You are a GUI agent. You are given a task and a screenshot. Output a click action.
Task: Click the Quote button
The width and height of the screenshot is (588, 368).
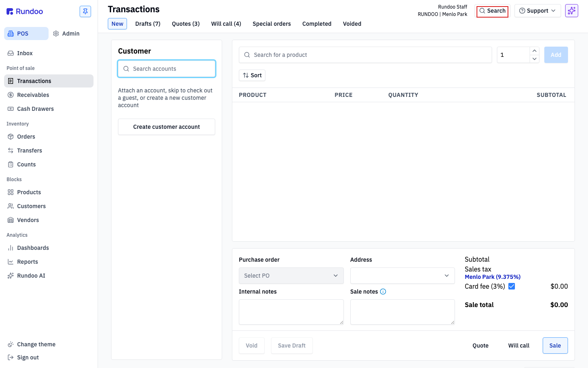(x=481, y=346)
